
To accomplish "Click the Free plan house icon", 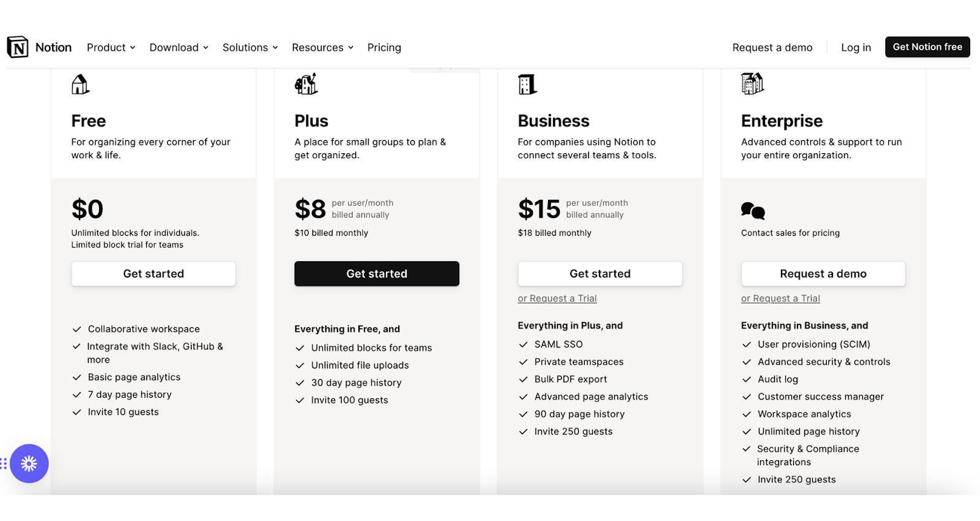I will pyautogui.click(x=80, y=85).
